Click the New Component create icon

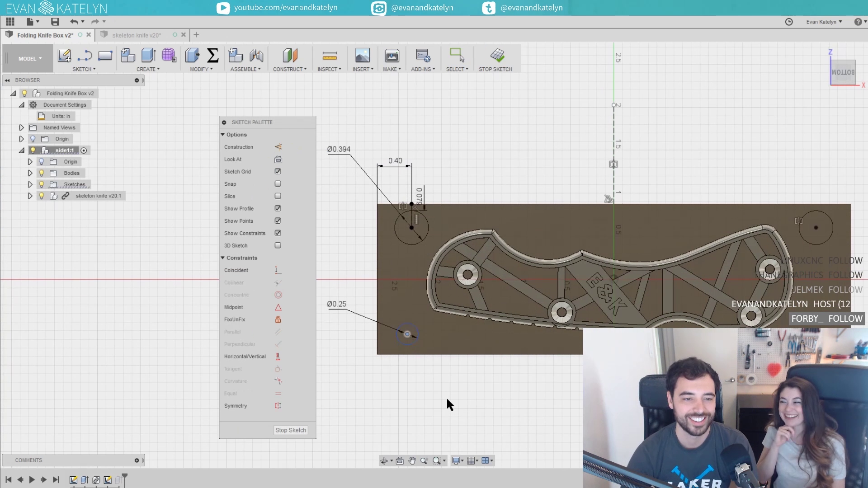[x=128, y=56]
